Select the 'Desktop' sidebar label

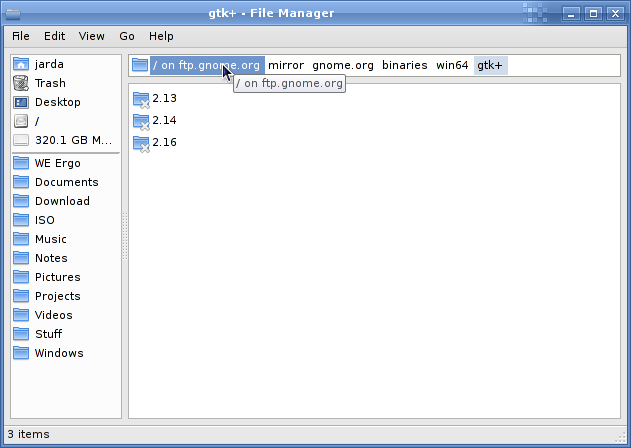tap(58, 102)
